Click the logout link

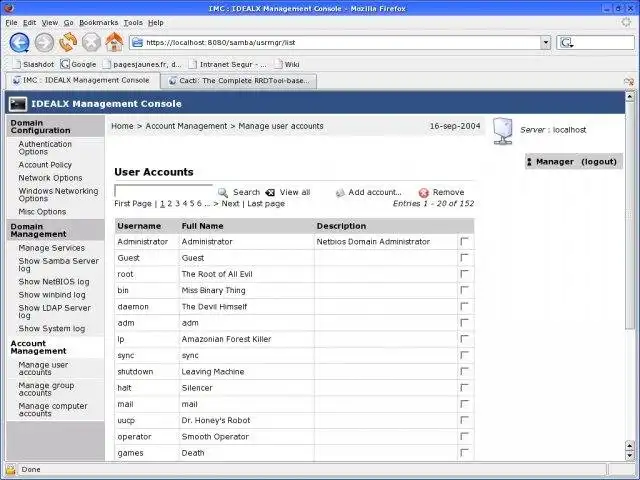pos(599,162)
